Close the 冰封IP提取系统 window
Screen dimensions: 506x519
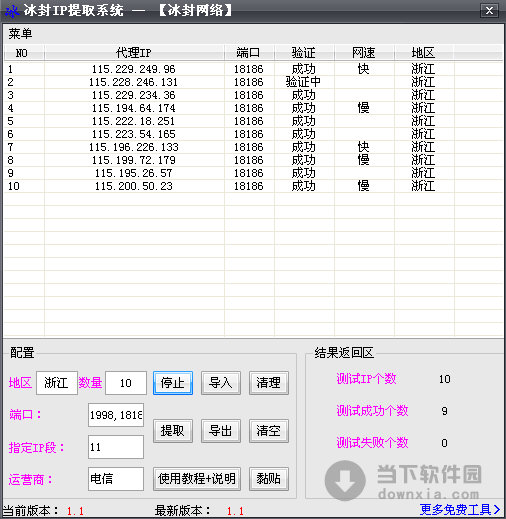pos(489,11)
